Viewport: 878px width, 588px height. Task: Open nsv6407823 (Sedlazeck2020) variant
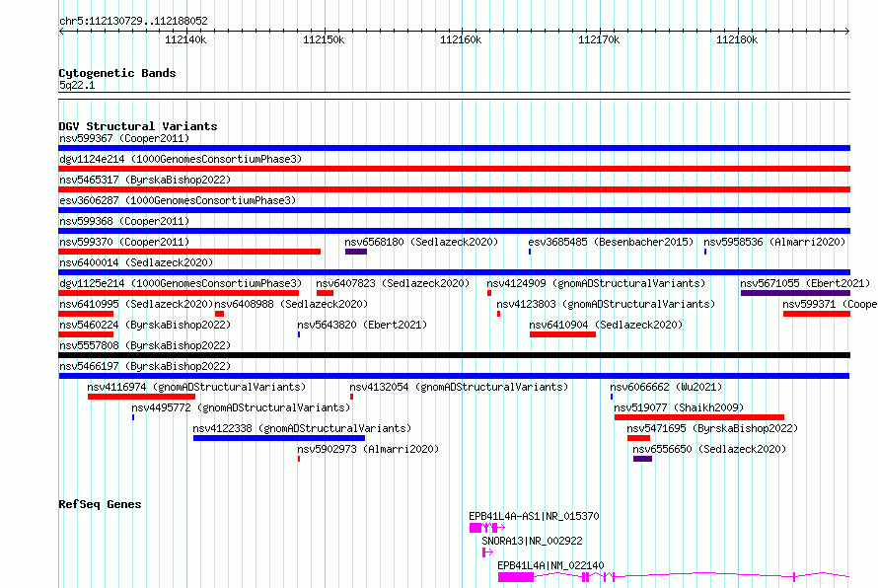393,283
